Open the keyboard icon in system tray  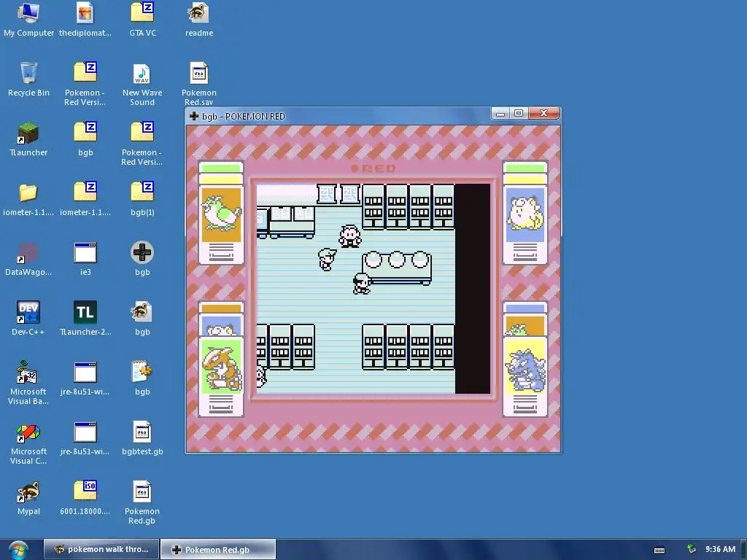tap(659, 550)
